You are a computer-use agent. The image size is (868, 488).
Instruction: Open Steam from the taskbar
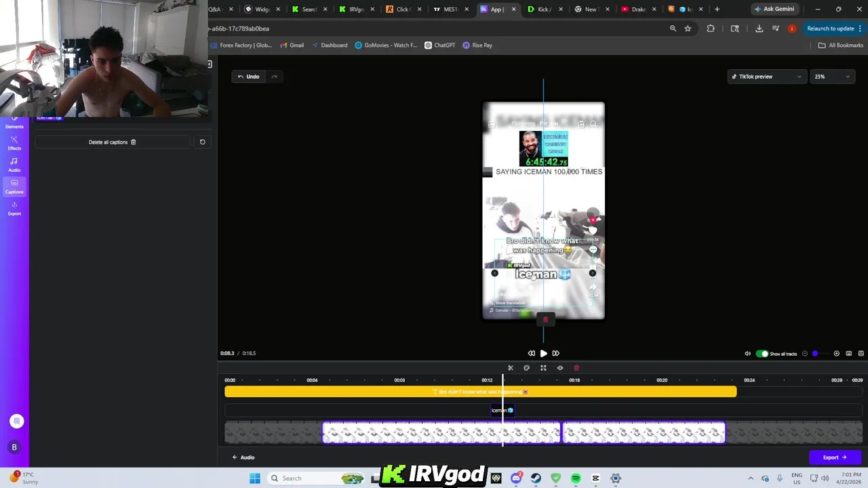536,479
